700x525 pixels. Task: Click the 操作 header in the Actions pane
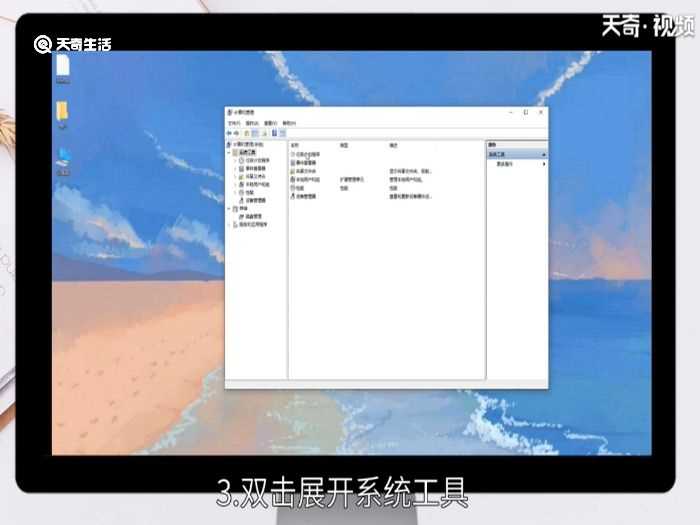492,145
